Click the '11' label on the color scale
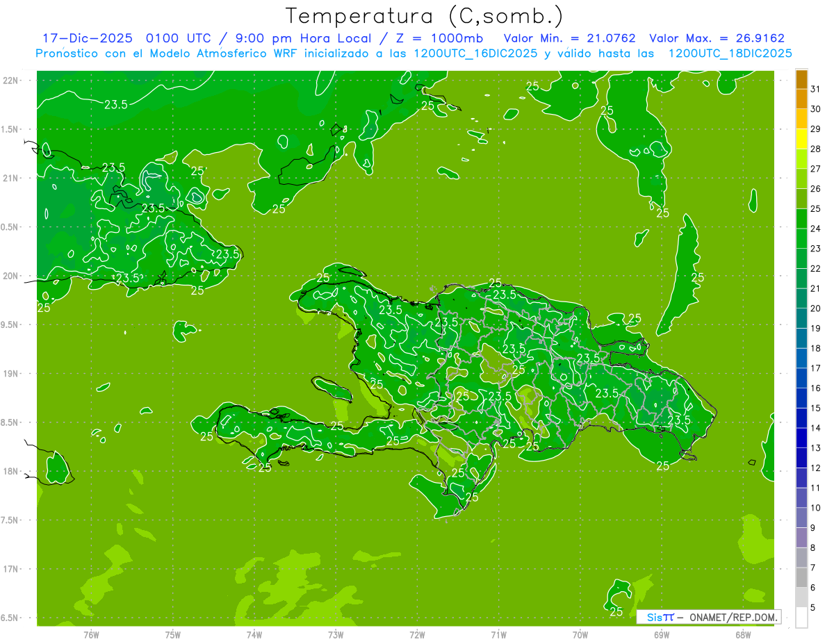 816,488
